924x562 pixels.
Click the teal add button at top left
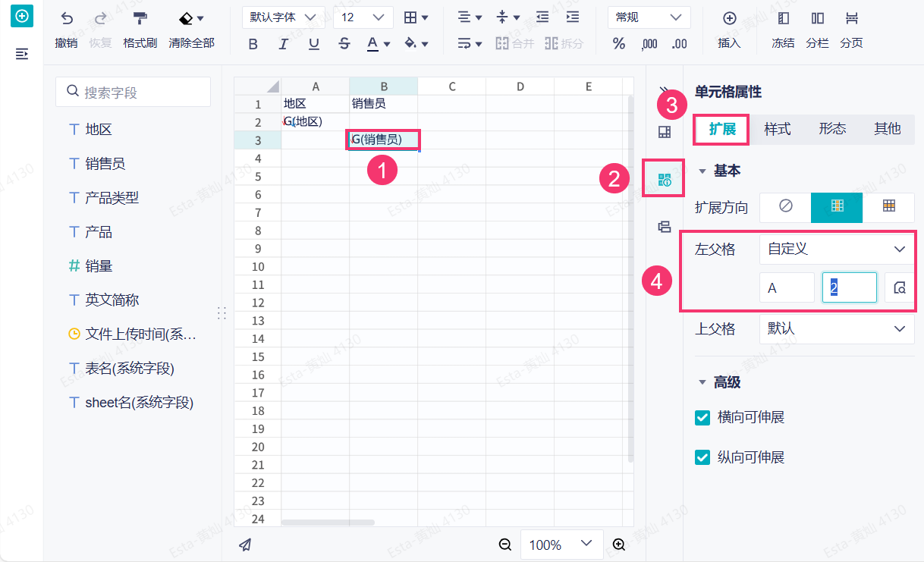[22, 16]
